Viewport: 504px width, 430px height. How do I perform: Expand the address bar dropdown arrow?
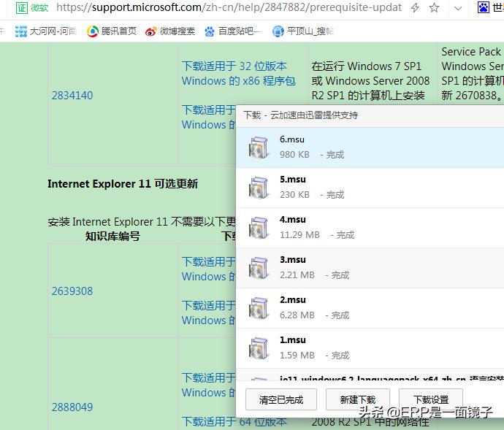[x=458, y=8]
